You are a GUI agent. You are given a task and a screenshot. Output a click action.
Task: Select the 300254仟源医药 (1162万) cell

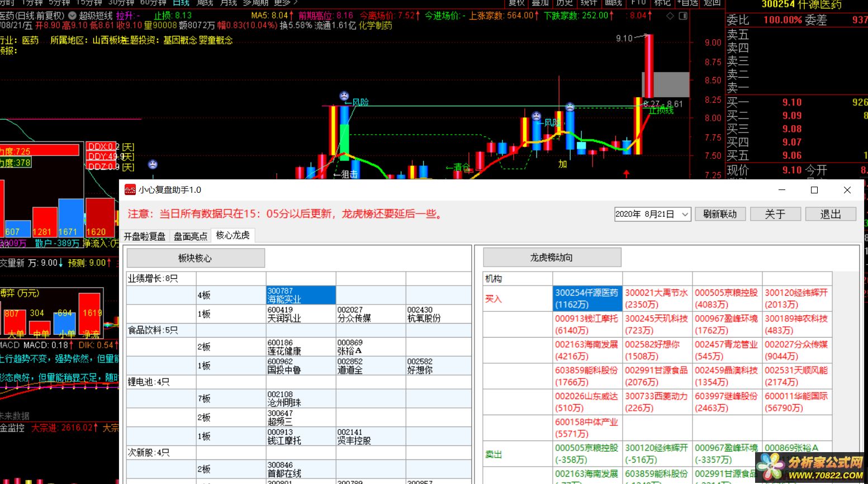coord(587,298)
